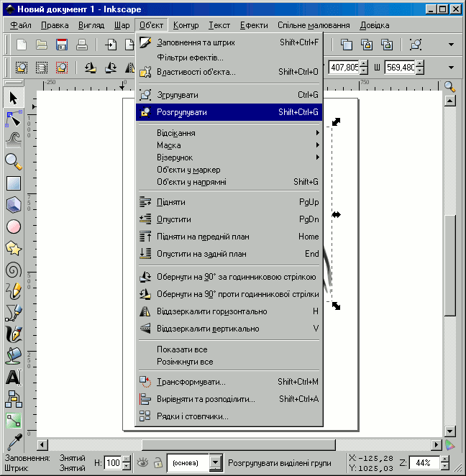Select the Spiral tool
The height and width of the screenshot is (476, 466).
[14, 270]
